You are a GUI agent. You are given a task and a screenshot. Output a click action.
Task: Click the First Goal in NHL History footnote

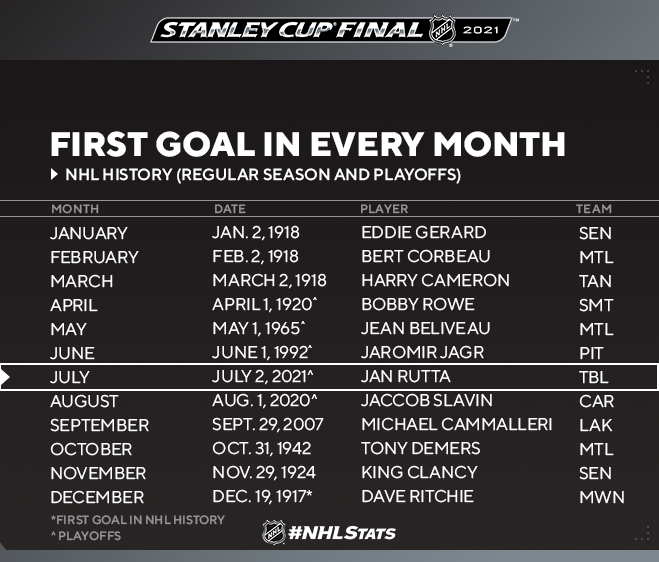[x=137, y=520]
